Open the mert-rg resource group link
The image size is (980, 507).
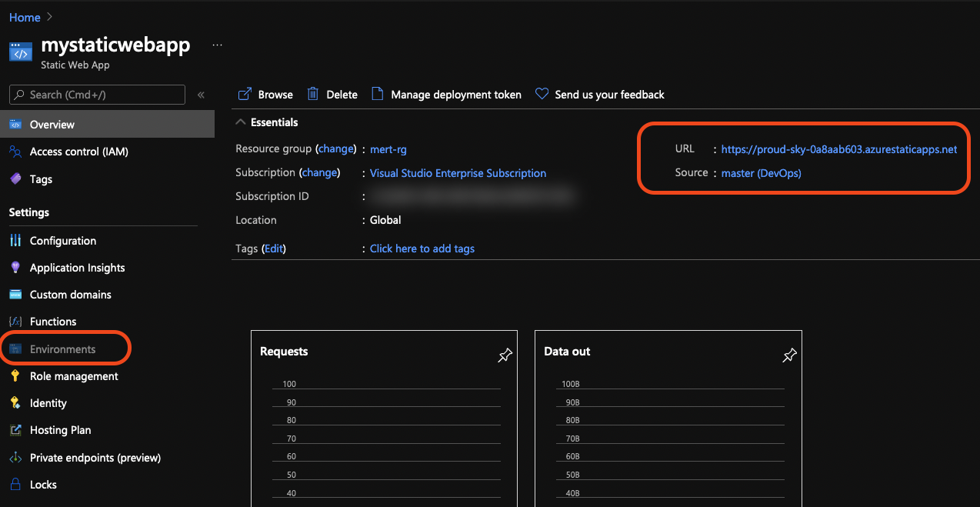pyautogui.click(x=388, y=149)
